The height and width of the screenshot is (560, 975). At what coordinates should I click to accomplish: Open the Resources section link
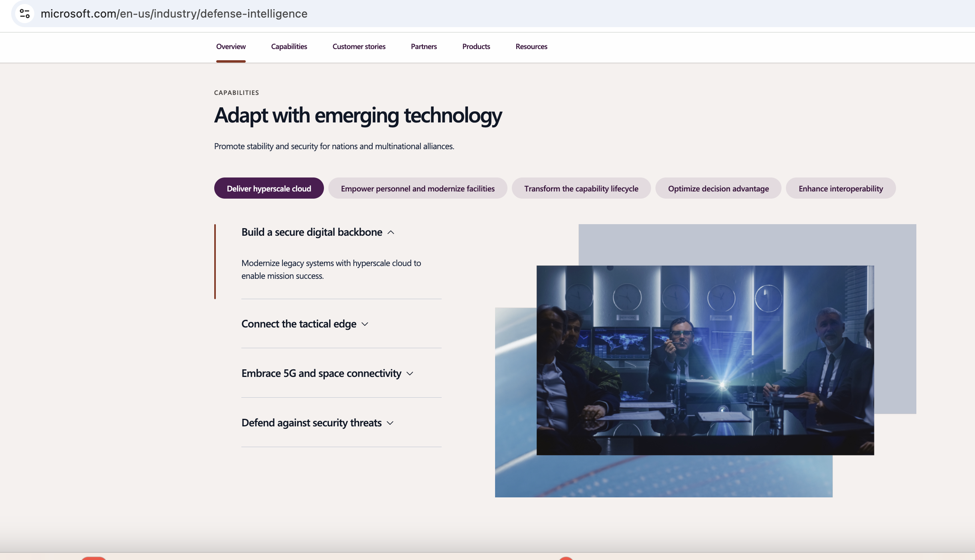click(532, 46)
